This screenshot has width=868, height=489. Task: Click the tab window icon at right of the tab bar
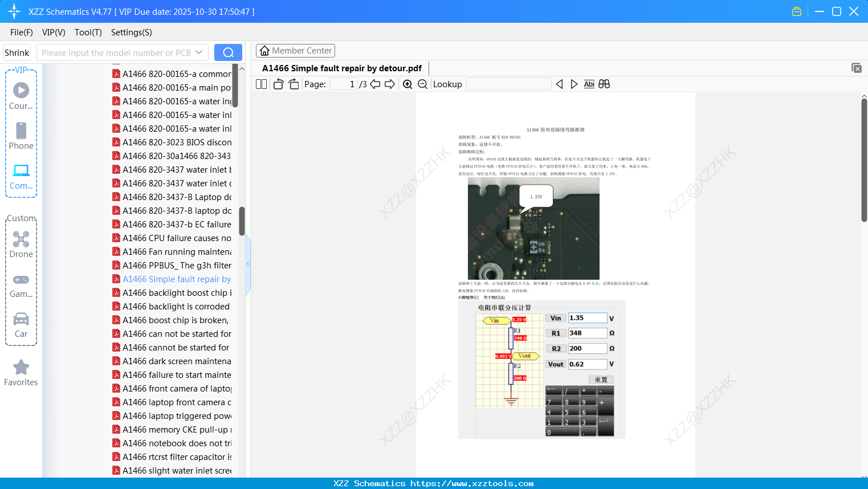point(857,68)
